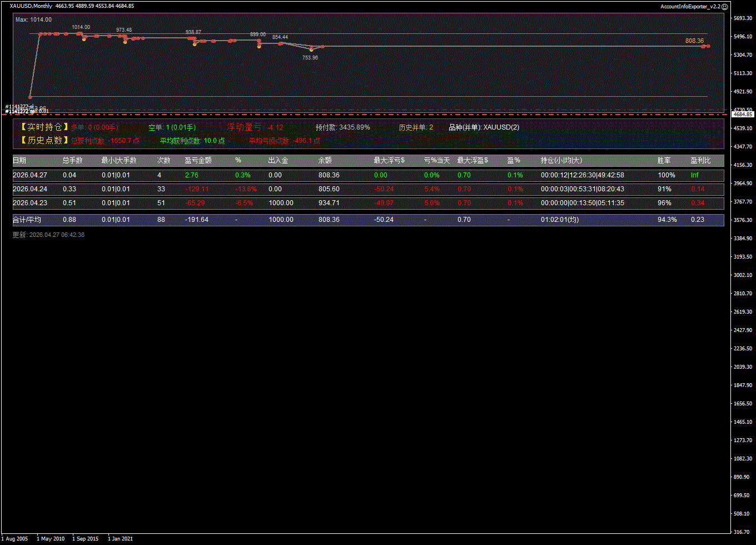Click the 4684.85 current price tag
Viewport: 756px width, 545px height.
(743, 114)
